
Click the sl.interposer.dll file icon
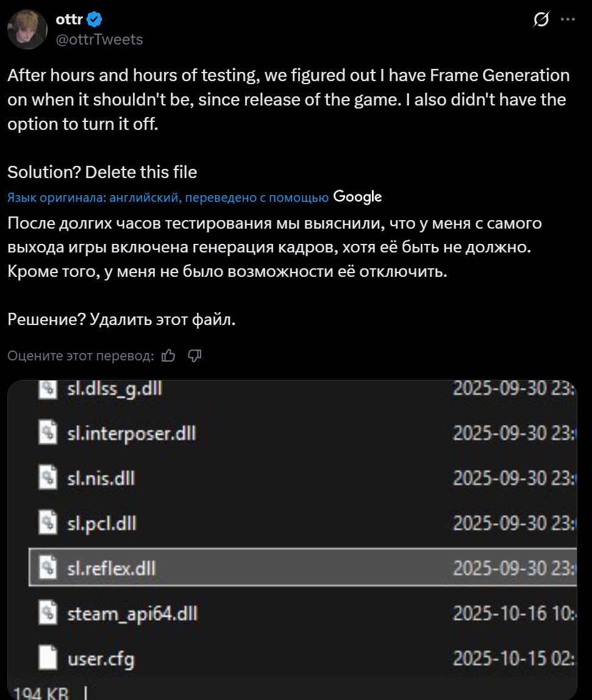tap(47, 434)
